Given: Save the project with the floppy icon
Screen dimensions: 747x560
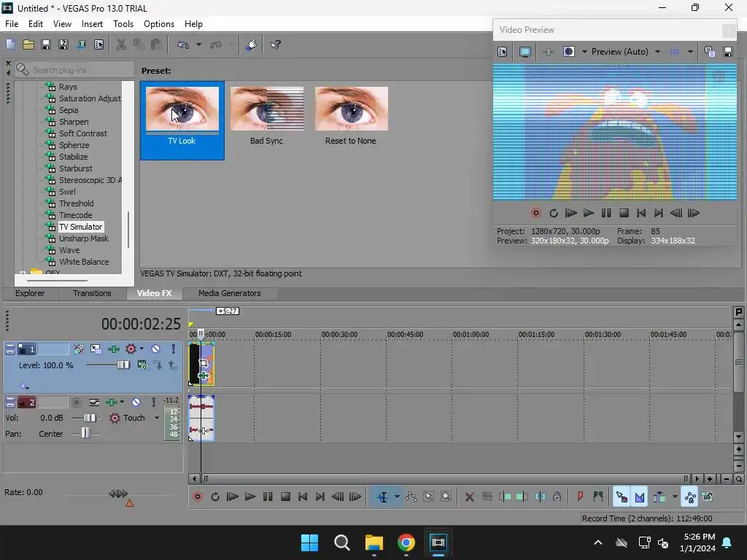Looking at the screenshot, I should [x=46, y=44].
